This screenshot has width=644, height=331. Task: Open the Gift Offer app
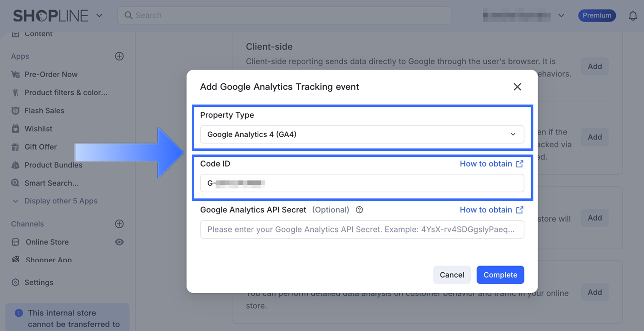click(x=41, y=147)
